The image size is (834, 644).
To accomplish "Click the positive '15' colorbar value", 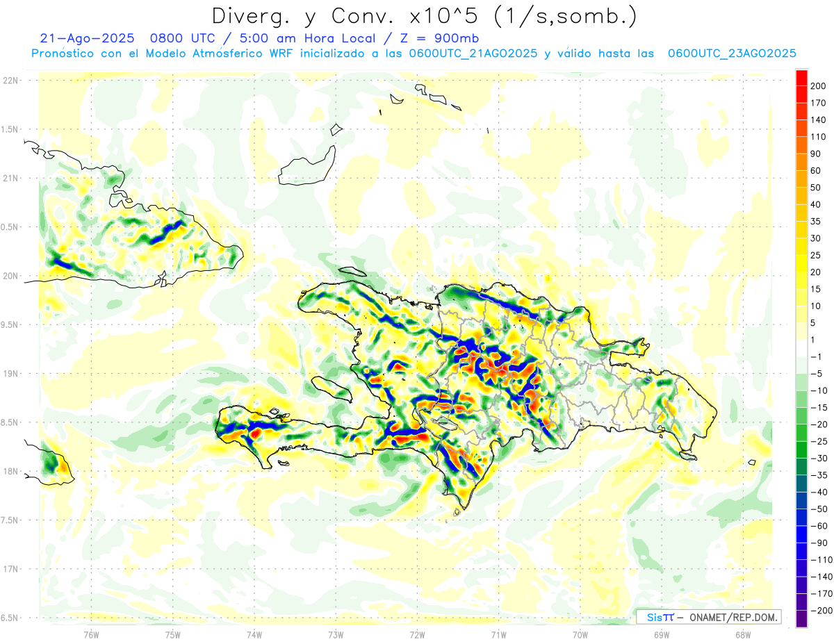I will pyautogui.click(x=816, y=289).
